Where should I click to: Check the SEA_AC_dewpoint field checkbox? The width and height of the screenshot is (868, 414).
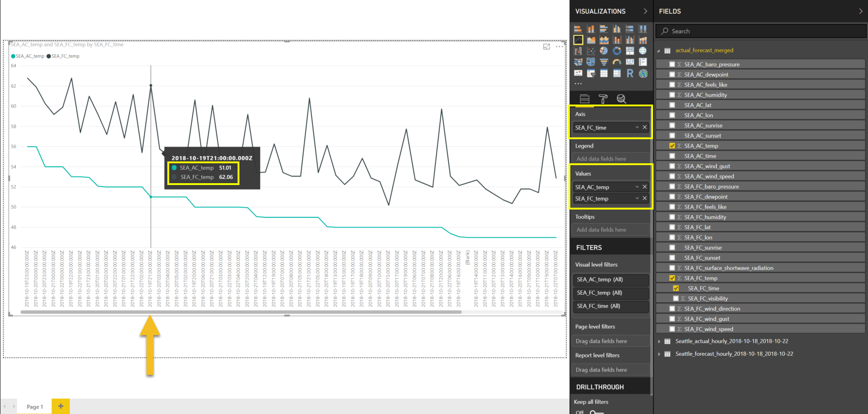coord(672,74)
